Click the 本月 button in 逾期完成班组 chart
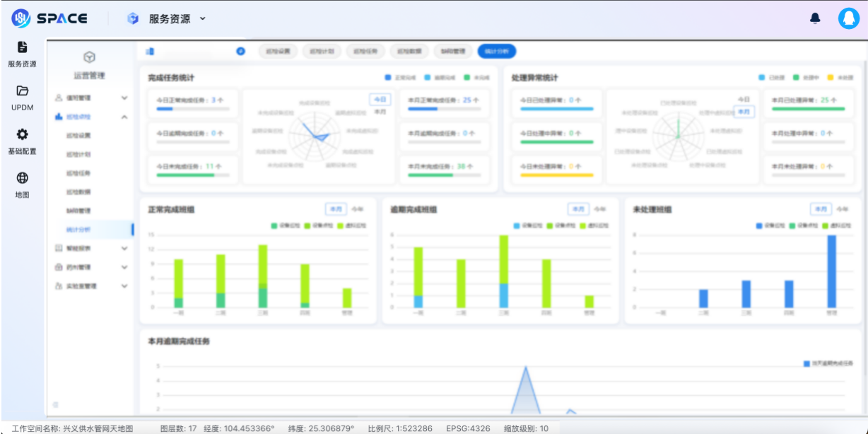The height and width of the screenshot is (434, 868). coord(577,209)
